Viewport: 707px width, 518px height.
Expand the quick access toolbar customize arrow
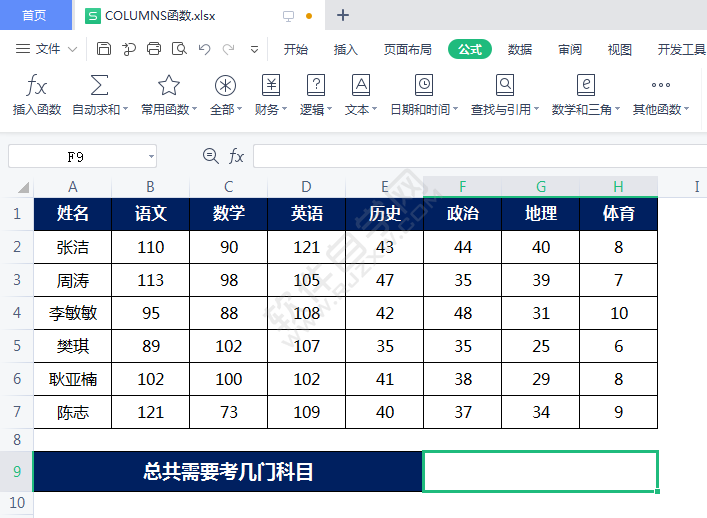click(254, 49)
